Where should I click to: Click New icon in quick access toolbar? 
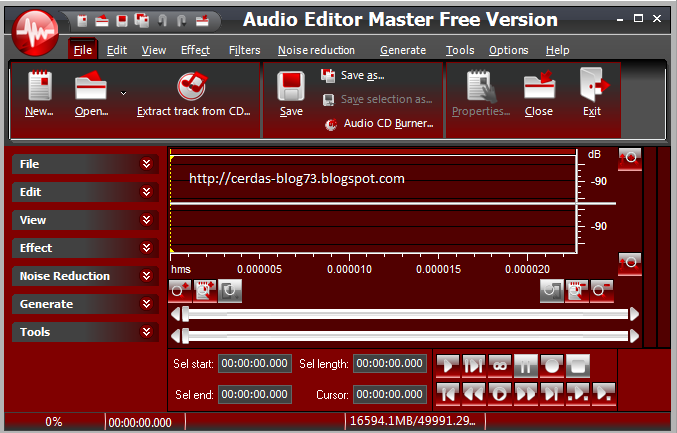click(x=82, y=20)
